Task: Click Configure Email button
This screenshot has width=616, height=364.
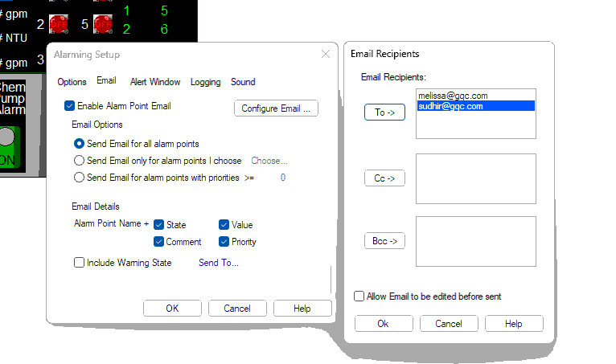Action: click(276, 108)
